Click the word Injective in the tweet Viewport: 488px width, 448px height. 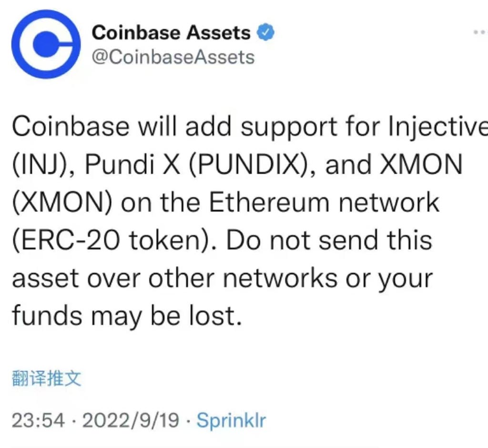[x=438, y=127]
